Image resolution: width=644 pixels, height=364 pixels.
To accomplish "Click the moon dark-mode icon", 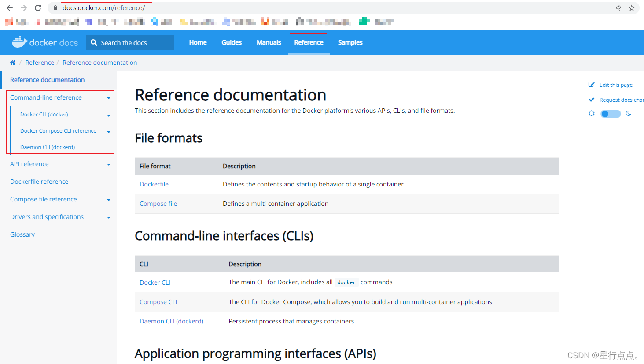I will click(629, 113).
